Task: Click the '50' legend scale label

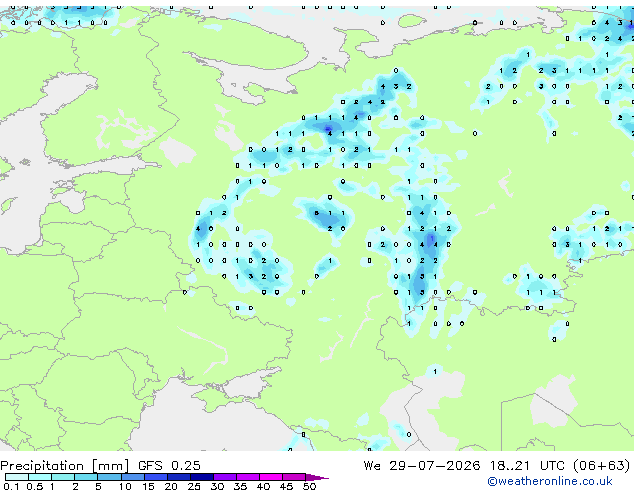Action: pyautogui.click(x=310, y=486)
